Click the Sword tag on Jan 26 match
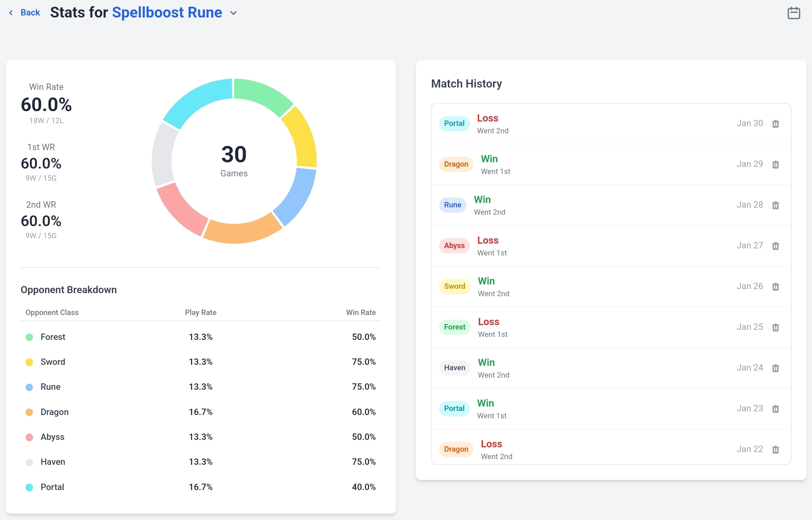This screenshot has width=812, height=520. coord(454,286)
